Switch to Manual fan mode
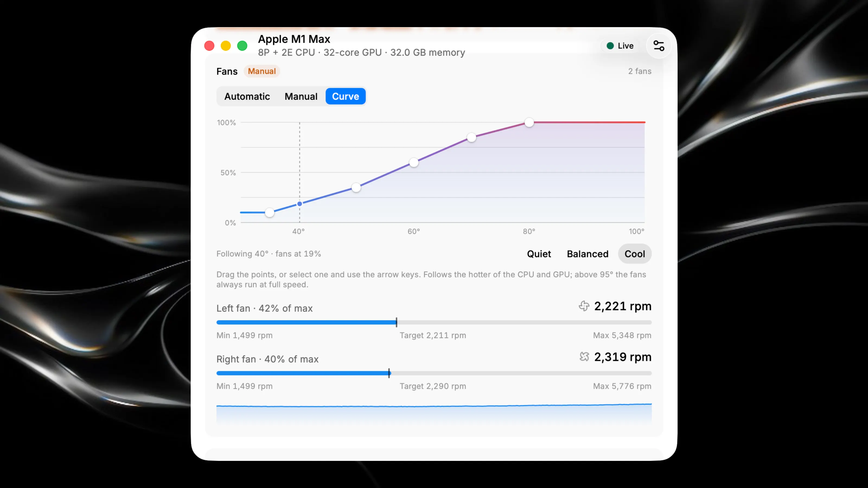This screenshot has height=488, width=868. (301, 96)
